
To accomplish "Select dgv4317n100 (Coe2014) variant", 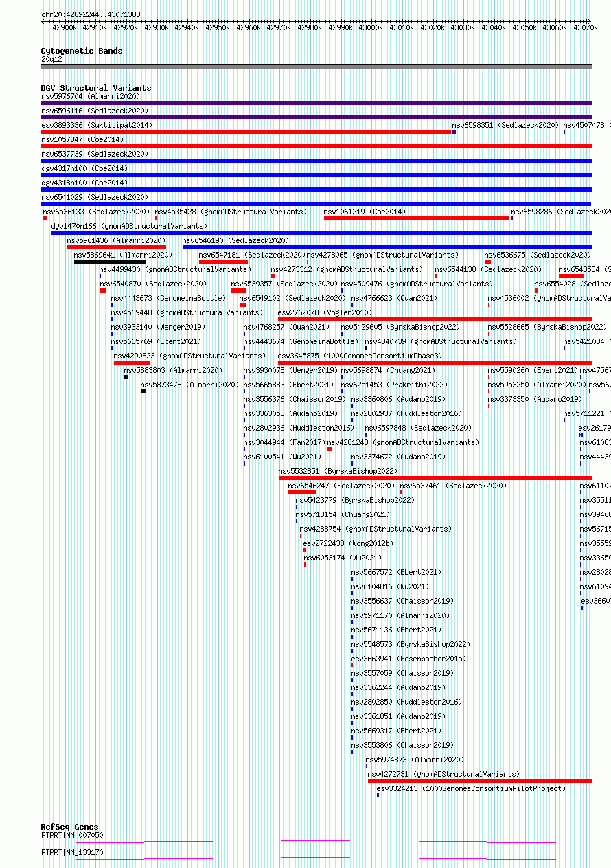I will [x=84, y=168].
